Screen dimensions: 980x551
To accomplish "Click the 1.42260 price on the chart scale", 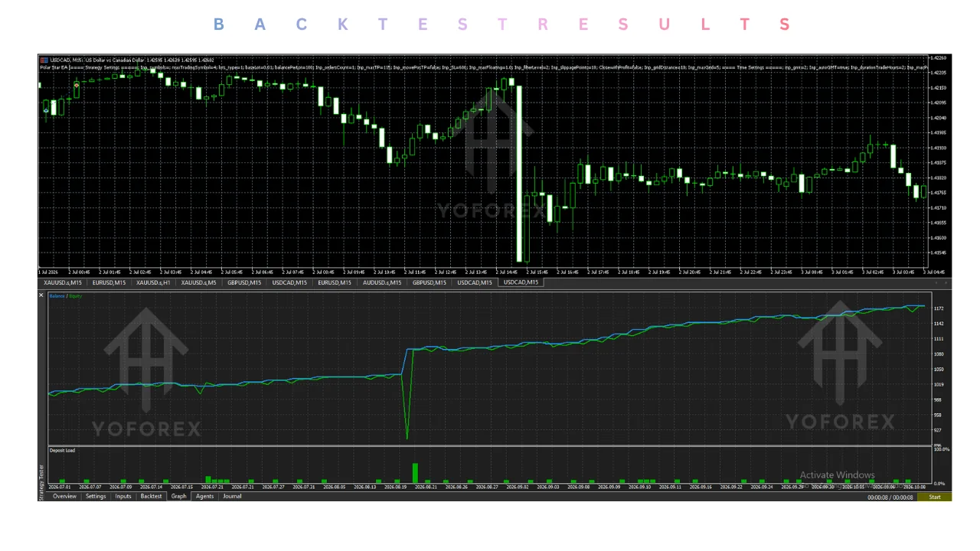I will point(937,58).
